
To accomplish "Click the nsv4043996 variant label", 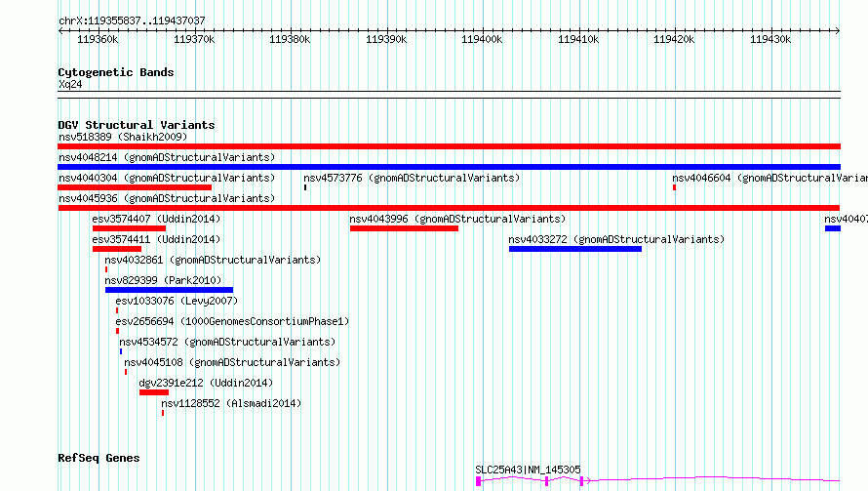I will pyautogui.click(x=457, y=219).
